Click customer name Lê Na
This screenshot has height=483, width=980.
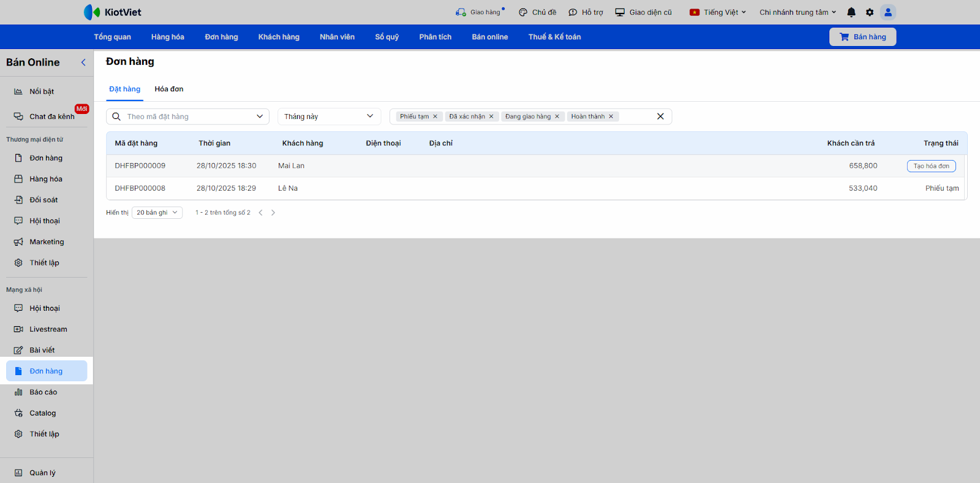tap(288, 189)
